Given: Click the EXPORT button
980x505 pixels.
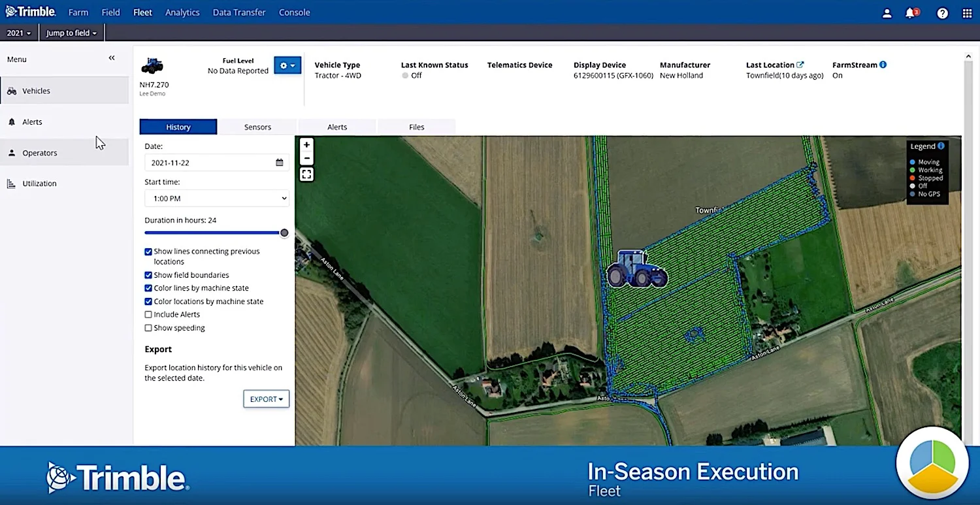Looking at the screenshot, I should 266,399.
